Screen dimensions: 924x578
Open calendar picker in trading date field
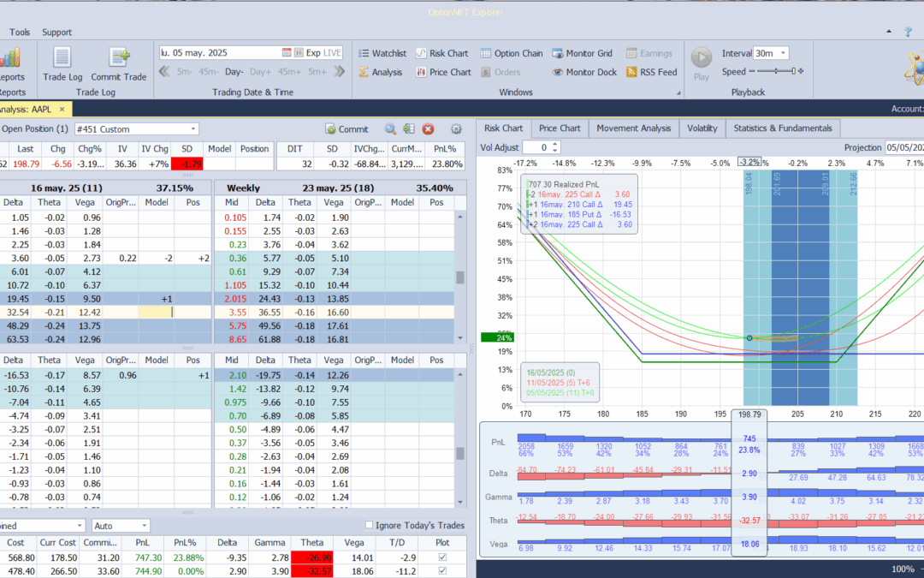click(x=287, y=52)
